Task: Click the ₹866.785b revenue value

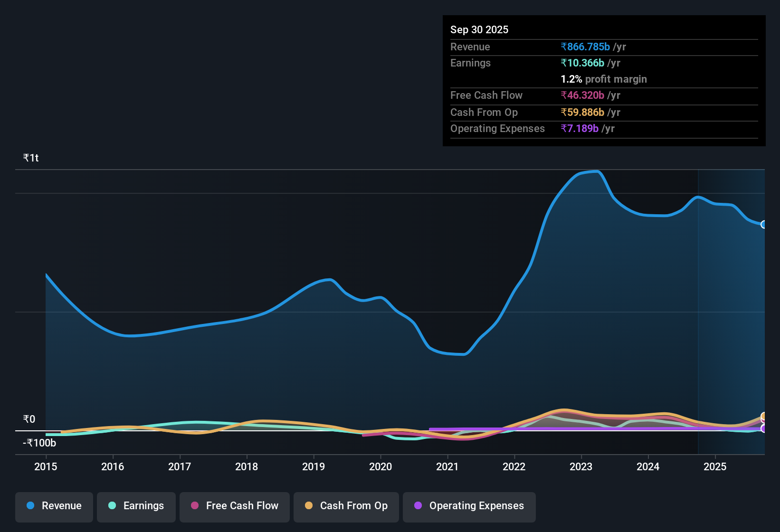Action: point(585,47)
